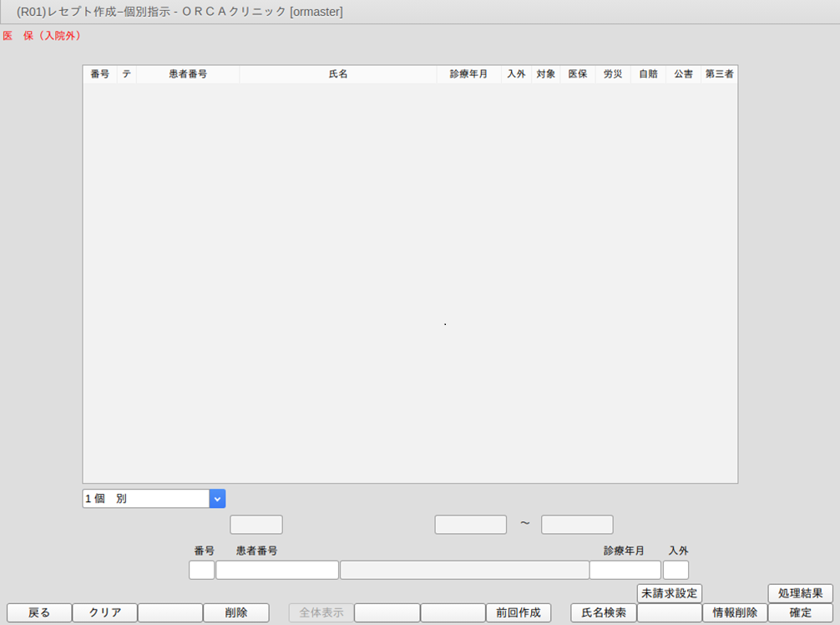
Task: Click the range end field after ～
Action: [577, 525]
